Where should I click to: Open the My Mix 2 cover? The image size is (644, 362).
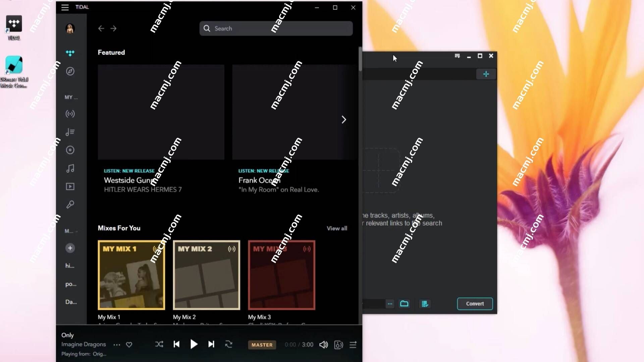[x=207, y=275]
